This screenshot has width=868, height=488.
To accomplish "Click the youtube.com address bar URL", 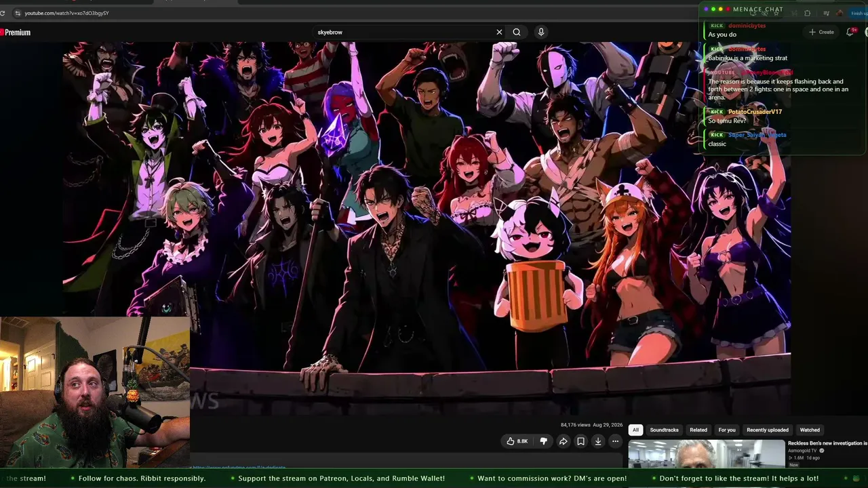I will (x=66, y=13).
